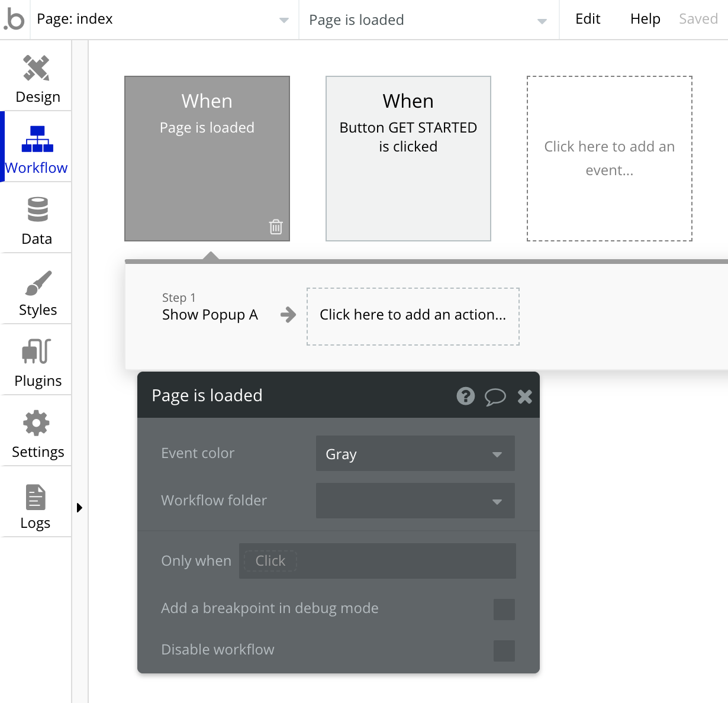Open the Workflow folder dropdown
Viewport: 728px width, 703px height.
click(x=415, y=501)
